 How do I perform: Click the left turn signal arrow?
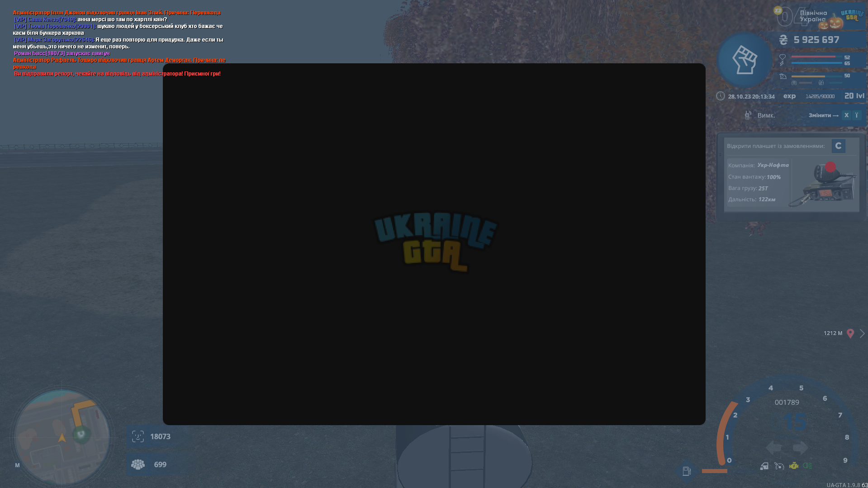[x=774, y=448]
